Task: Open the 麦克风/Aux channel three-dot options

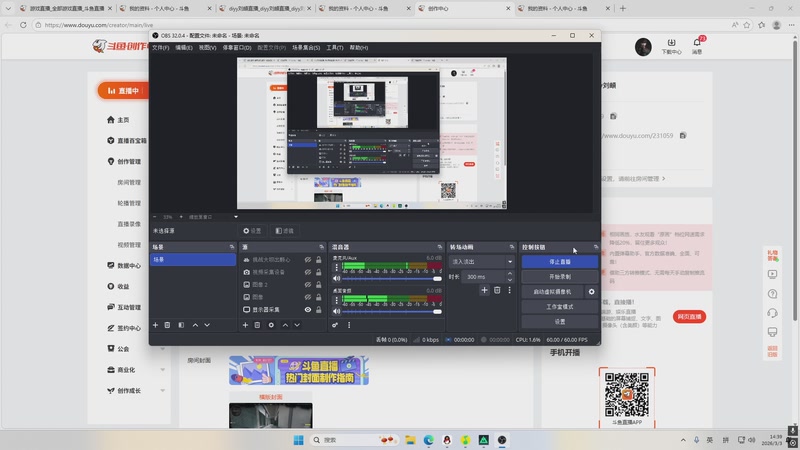Action: [336, 267]
